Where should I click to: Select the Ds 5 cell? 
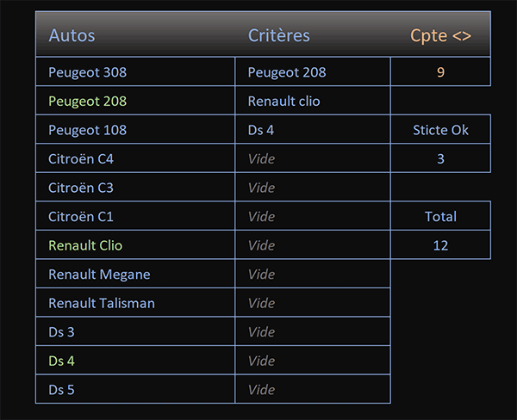pyautogui.click(x=135, y=389)
